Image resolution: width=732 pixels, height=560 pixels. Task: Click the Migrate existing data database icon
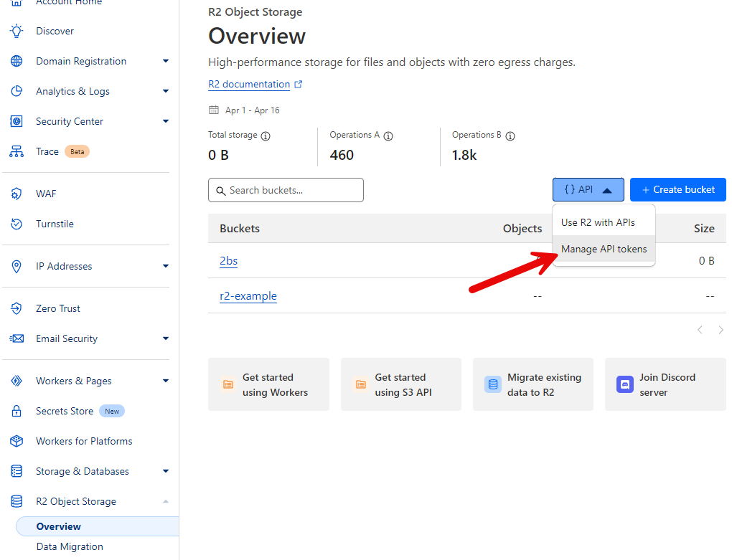coord(493,384)
